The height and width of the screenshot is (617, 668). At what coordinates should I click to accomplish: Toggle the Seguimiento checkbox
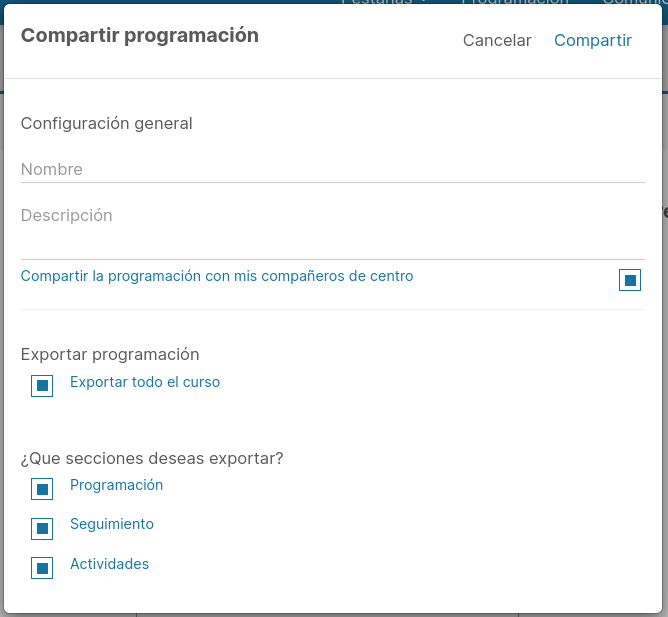[42, 529]
